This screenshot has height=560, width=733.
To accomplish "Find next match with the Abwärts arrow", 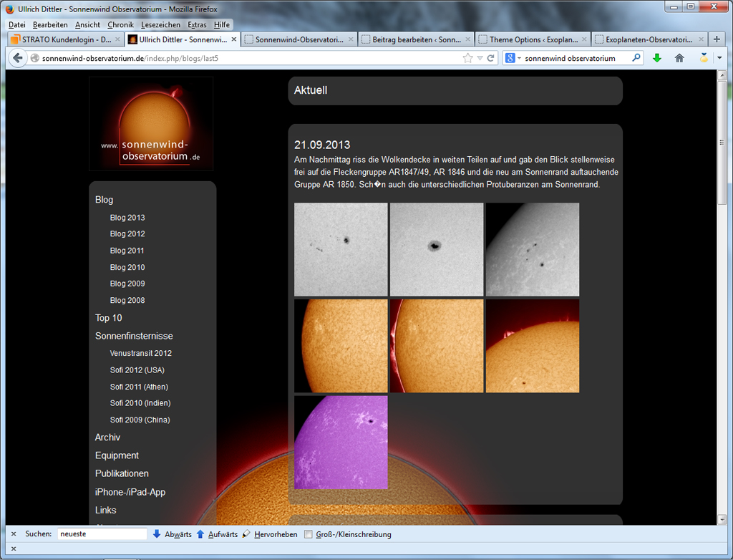I will pyautogui.click(x=172, y=534).
